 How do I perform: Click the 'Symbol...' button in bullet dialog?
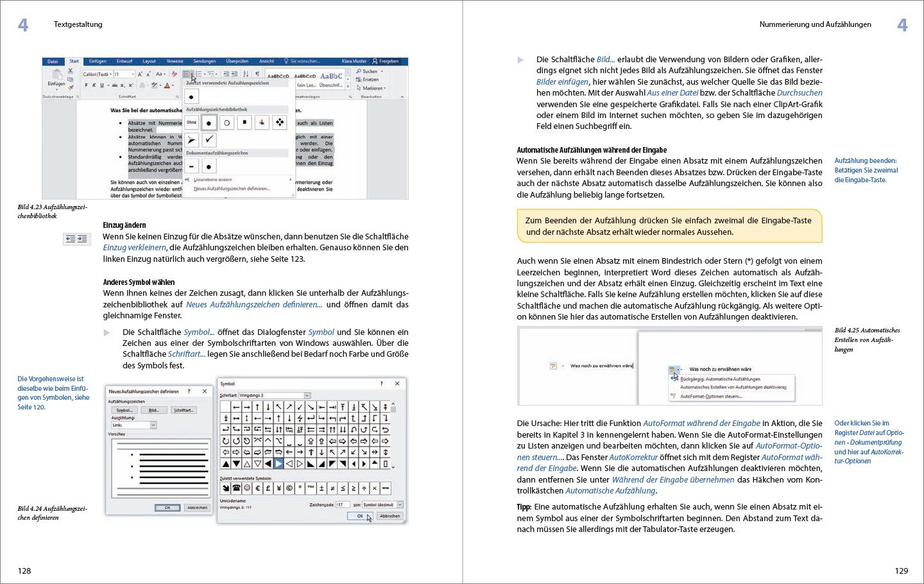(x=124, y=410)
